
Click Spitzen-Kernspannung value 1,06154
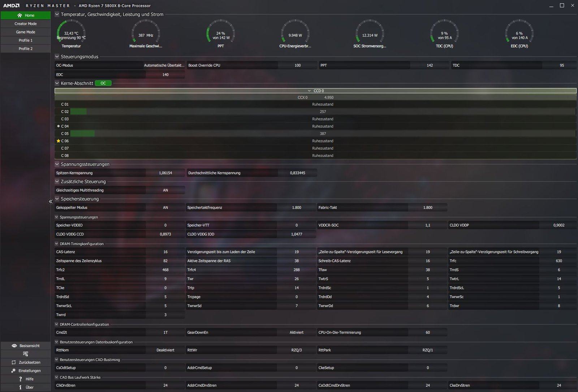(x=165, y=173)
